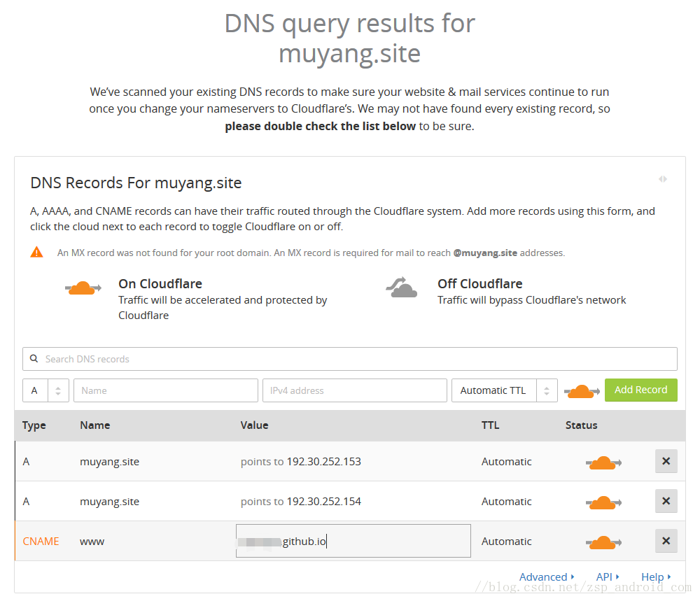Click the Name column header
Screen dimensions: 700x601
(x=95, y=425)
